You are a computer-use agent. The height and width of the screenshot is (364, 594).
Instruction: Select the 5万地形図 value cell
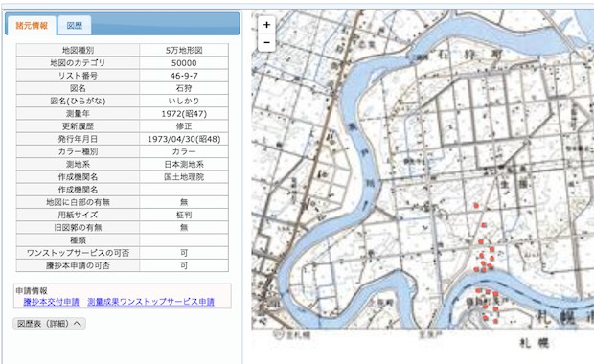tap(184, 50)
